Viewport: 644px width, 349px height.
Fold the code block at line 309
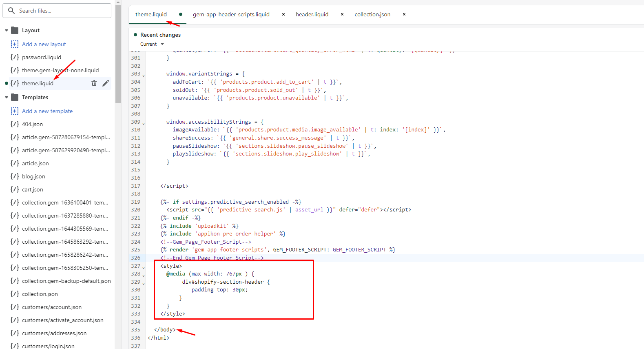coord(144,123)
